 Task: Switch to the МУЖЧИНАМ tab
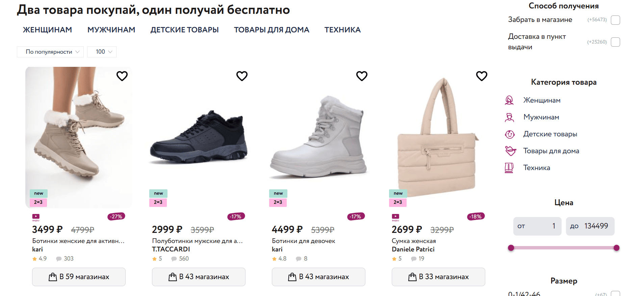(111, 30)
